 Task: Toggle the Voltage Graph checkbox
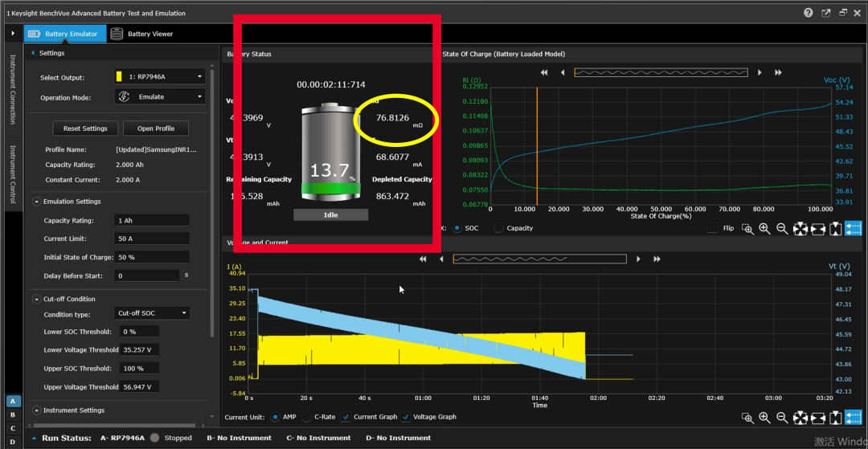(406, 417)
